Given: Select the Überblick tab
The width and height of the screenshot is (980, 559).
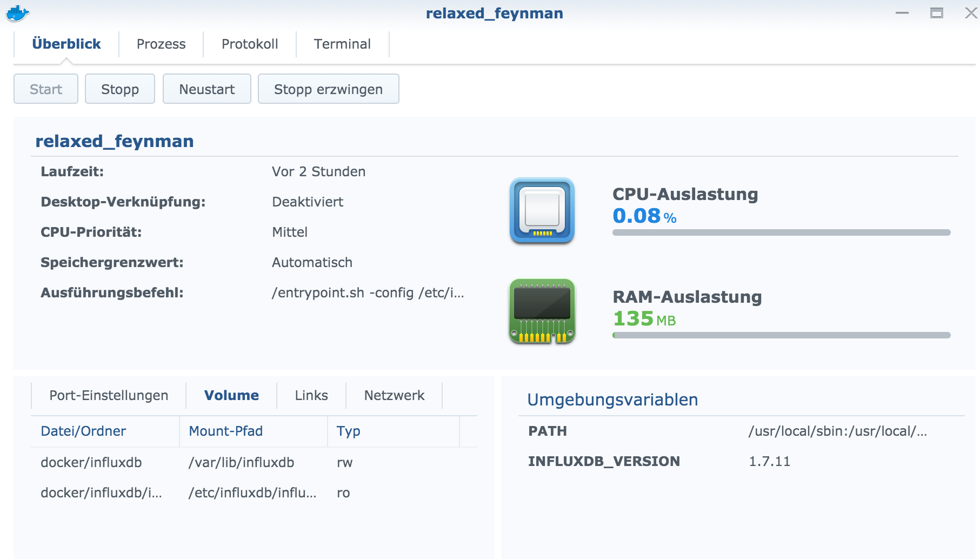Looking at the screenshot, I should (66, 44).
